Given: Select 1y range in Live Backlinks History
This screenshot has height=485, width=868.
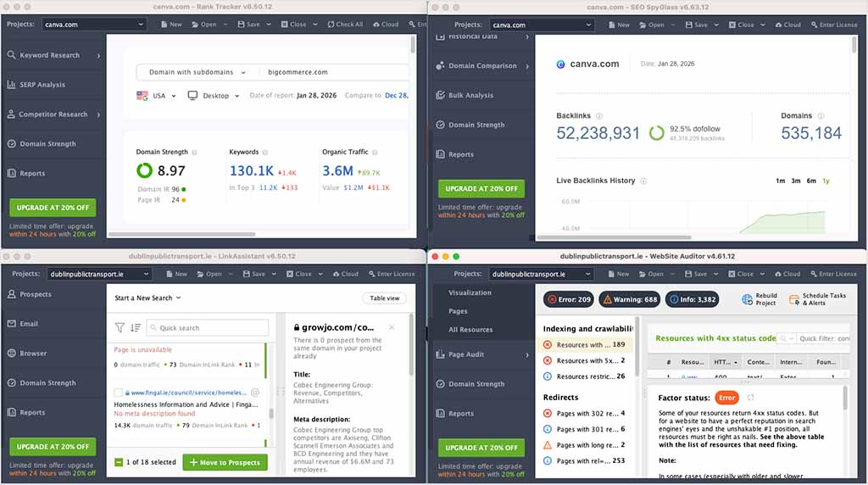Looking at the screenshot, I should pyautogui.click(x=826, y=181).
